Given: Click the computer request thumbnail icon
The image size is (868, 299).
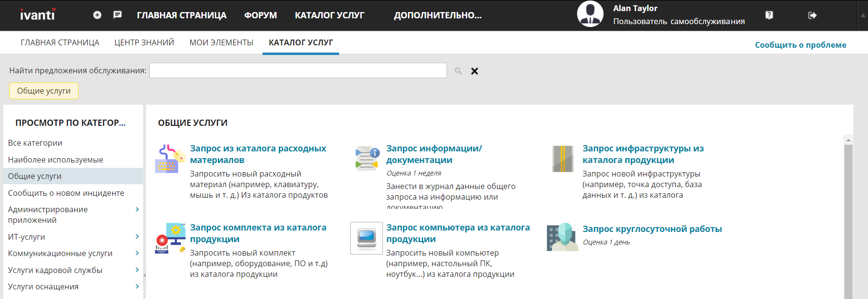Looking at the screenshot, I should tap(367, 238).
